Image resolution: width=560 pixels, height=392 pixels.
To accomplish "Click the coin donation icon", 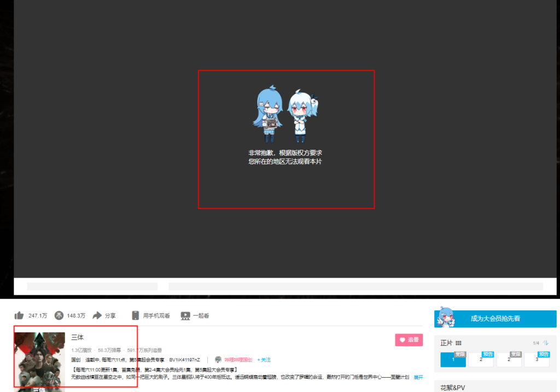I will click(59, 315).
